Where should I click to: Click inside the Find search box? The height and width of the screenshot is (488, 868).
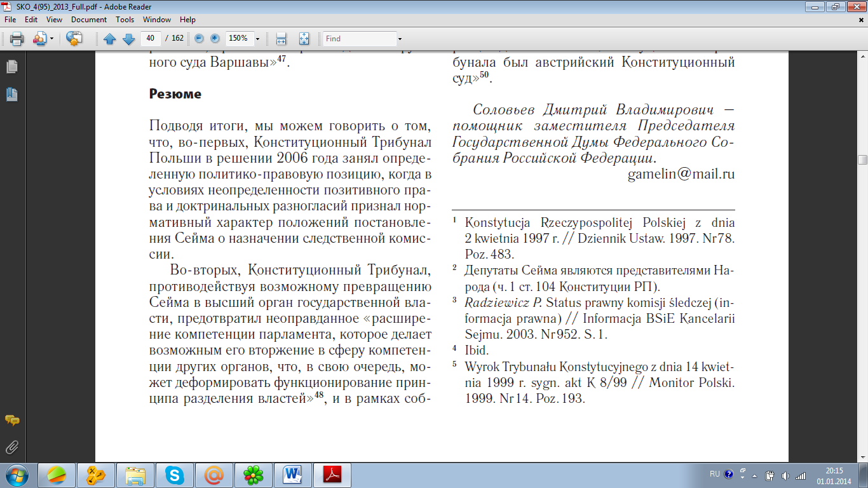click(x=359, y=39)
